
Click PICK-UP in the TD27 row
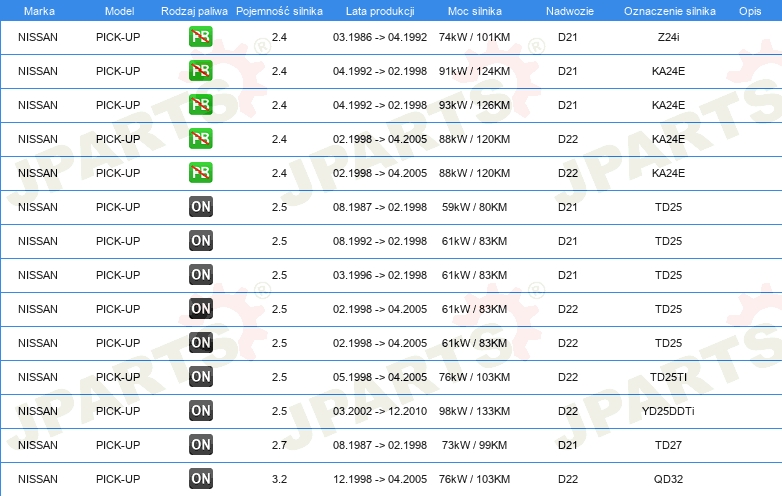pyautogui.click(x=118, y=445)
